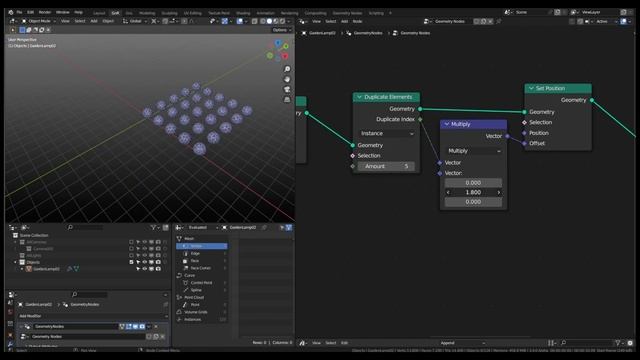Click the Scene name field at top right
640x360 pixels.
533,12
